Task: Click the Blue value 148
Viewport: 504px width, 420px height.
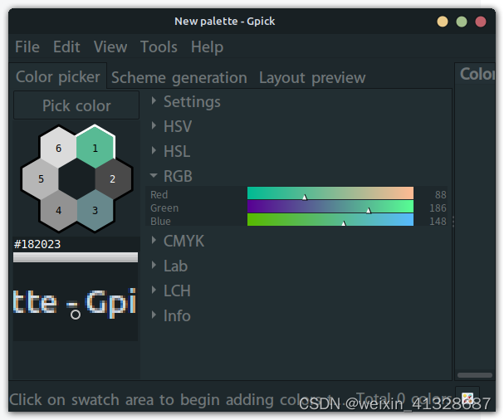Action: pos(438,222)
